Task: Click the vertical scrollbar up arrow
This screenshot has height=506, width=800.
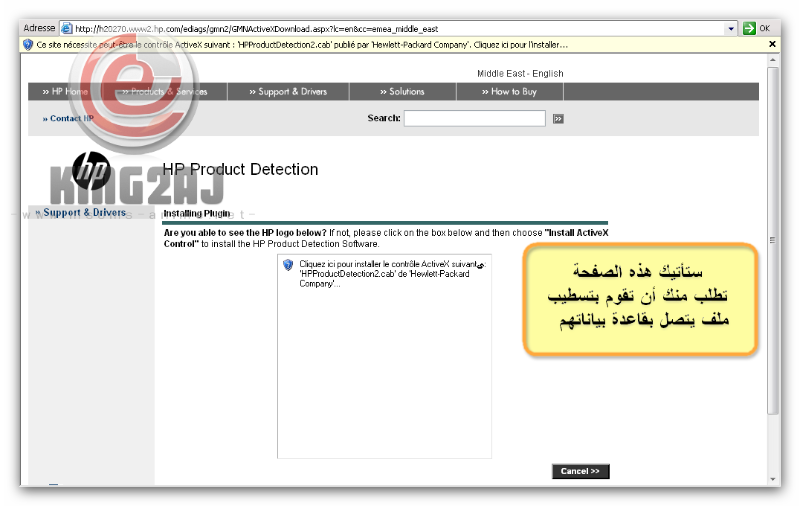Action: pos(772,61)
